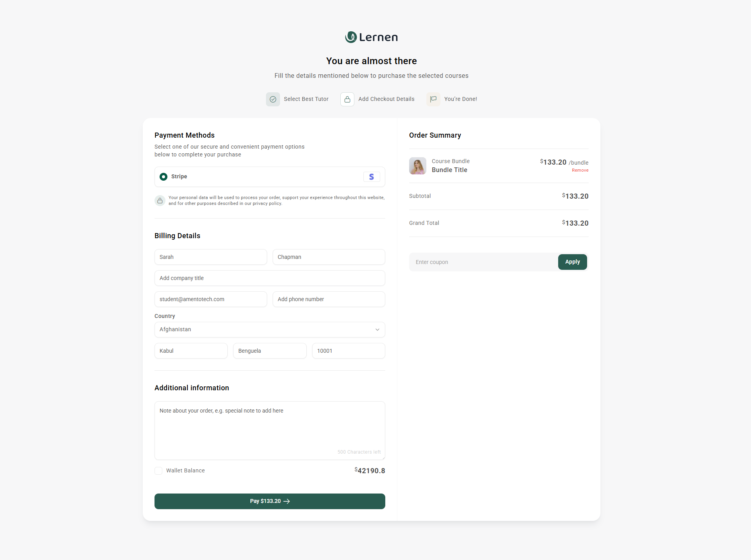Viewport: 751px width, 560px height.
Task: Remove the course bundle from order
Action: pyautogui.click(x=580, y=171)
